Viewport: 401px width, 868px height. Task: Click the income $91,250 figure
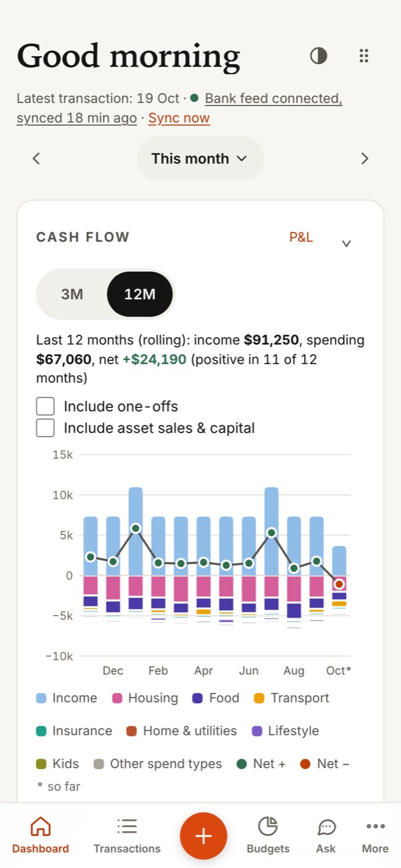click(272, 340)
